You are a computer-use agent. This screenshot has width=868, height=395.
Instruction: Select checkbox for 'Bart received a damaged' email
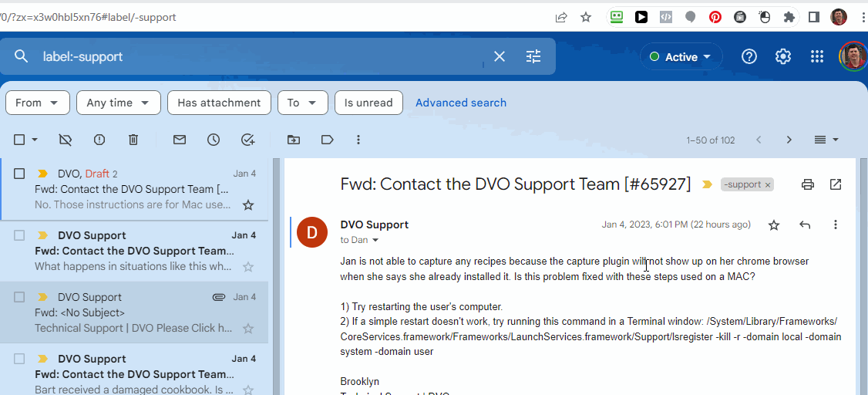coord(19,359)
